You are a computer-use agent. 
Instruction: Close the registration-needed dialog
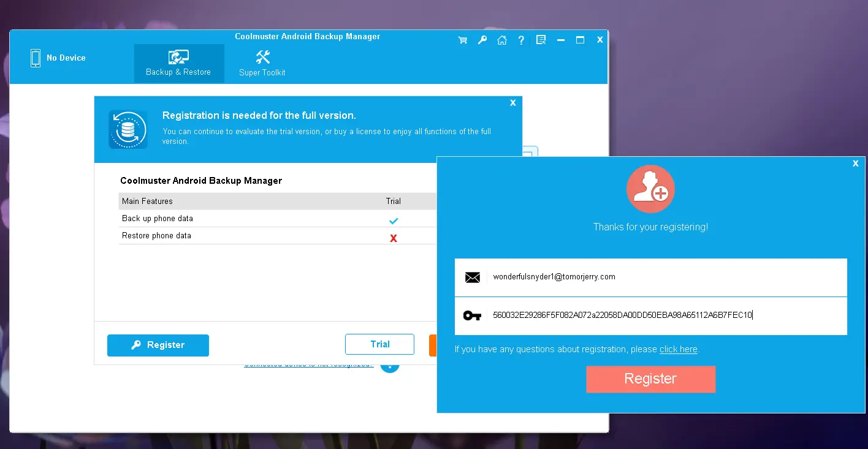[x=513, y=103]
